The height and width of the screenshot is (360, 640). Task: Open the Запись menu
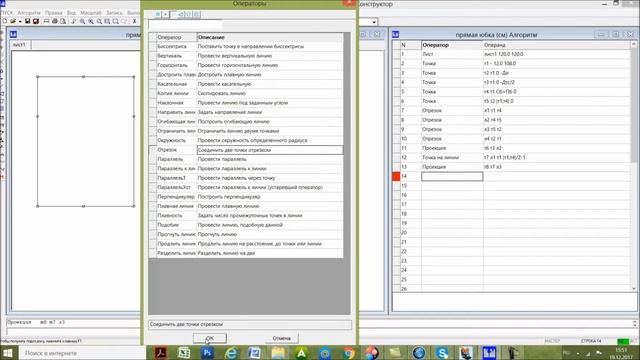click(114, 13)
